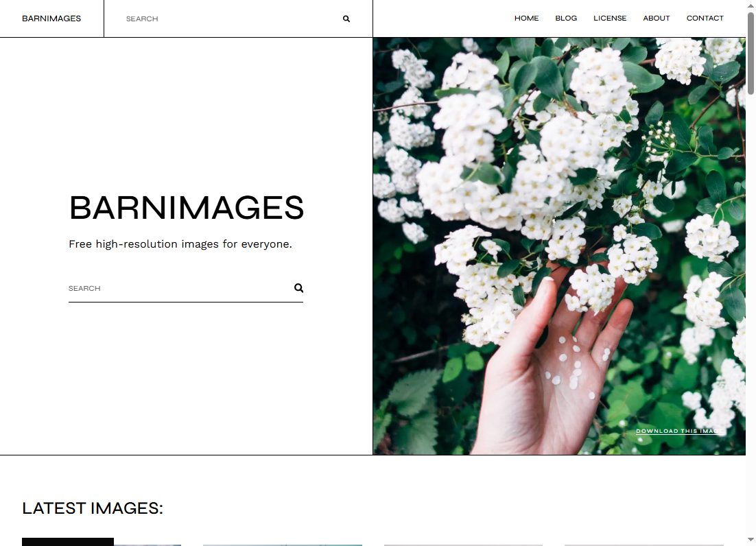Image resolution: width=756 pixels, height=546 pixels.
Task: Click the scrollbar up arrow
Action: coord(751,5)
